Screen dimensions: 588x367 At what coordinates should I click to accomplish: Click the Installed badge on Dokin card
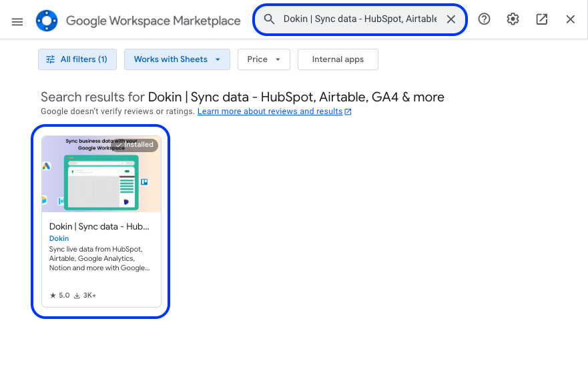tap(135, 145)
